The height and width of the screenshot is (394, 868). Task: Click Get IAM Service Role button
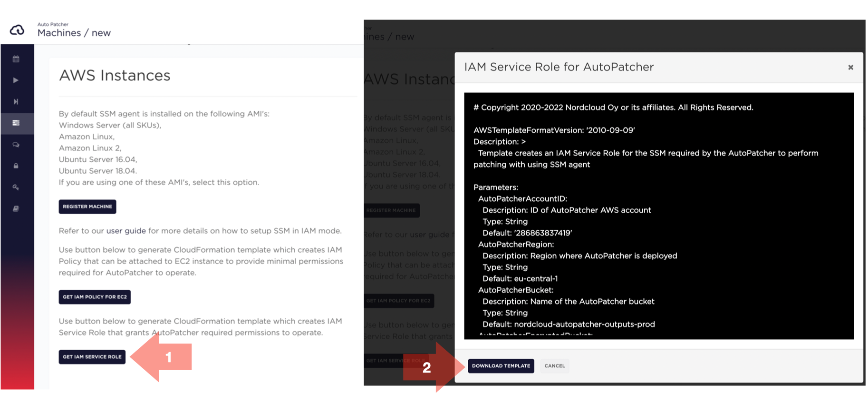point(92,357)
